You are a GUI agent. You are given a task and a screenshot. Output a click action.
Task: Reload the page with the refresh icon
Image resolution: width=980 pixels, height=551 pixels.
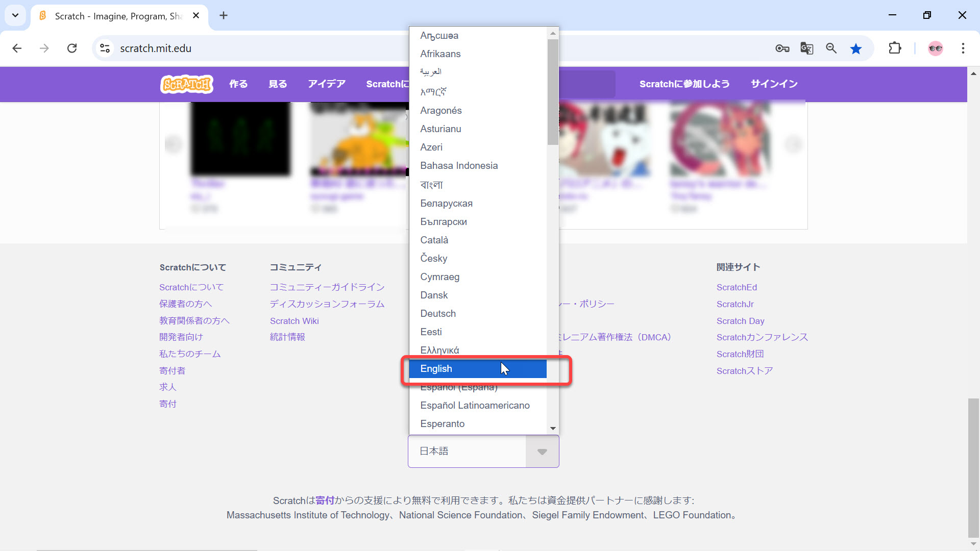click(72, 48)
